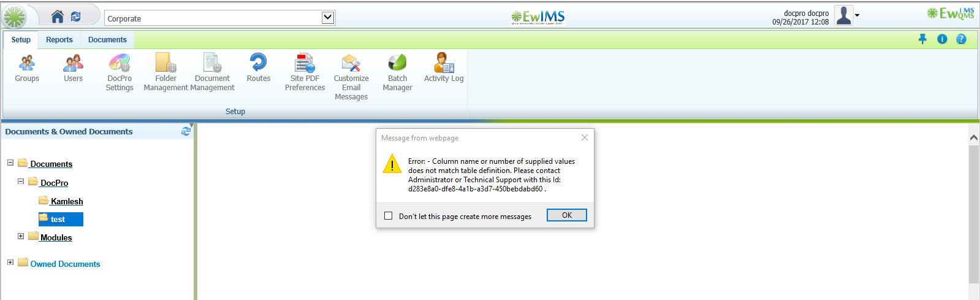The height and width of the screenshot is (300, 980).
Task: Open Customize Email Messages
Action: [351, 77]
